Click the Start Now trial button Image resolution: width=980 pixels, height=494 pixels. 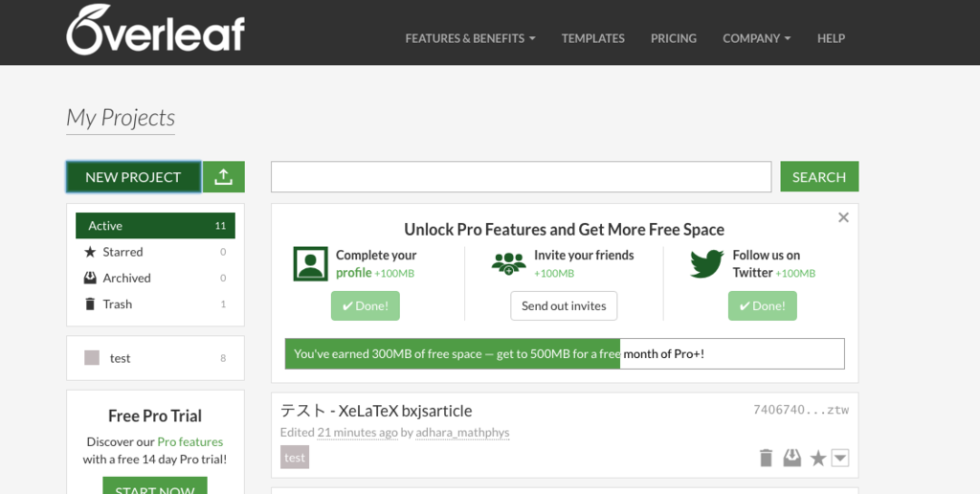click(x=155, y=486)
